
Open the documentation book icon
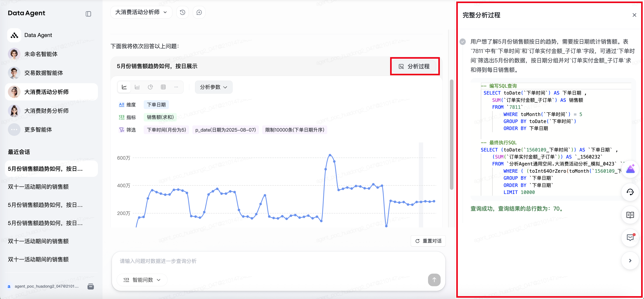[x=630, y=215]
